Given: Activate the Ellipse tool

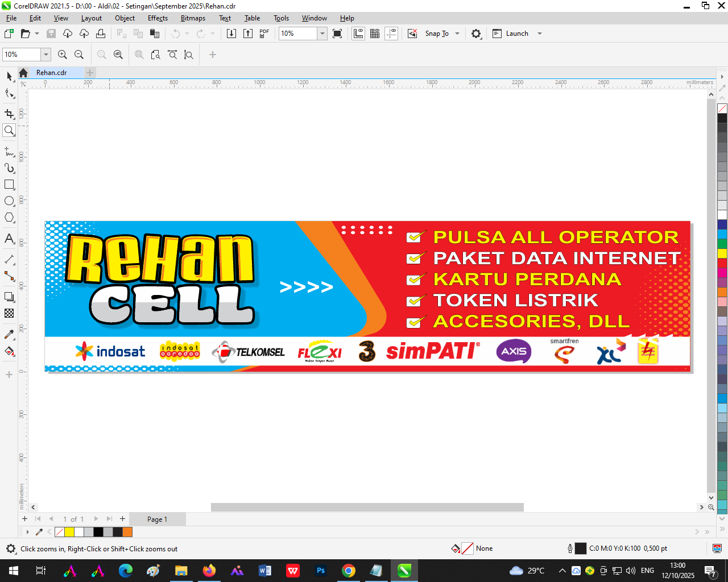Looking at the screenshot, I should (x=9, y=201).
